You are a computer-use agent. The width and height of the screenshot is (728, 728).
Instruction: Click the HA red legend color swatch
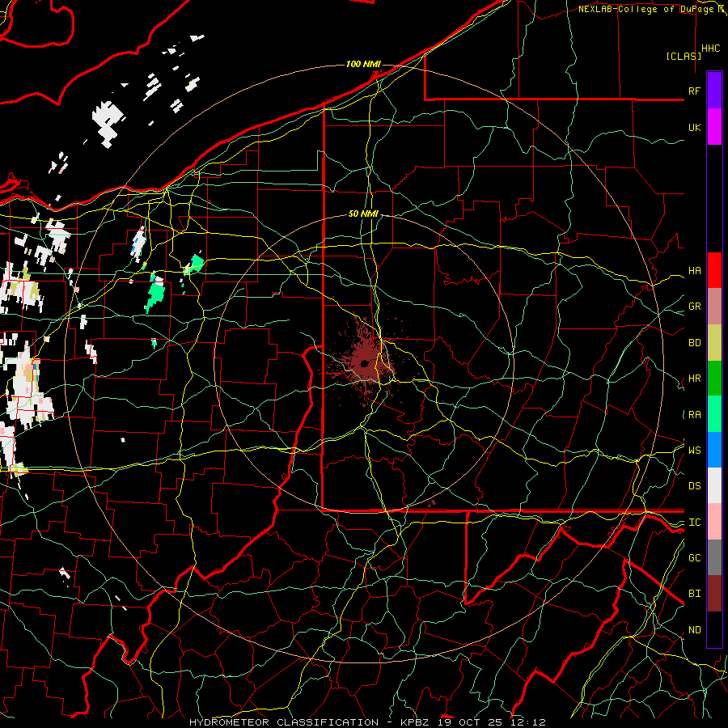point(714,270)
